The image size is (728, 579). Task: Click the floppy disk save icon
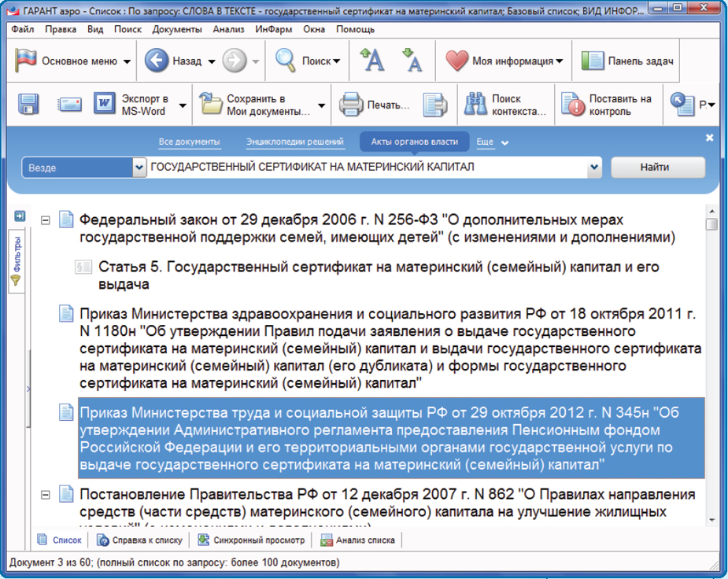[x=29, y=105]
